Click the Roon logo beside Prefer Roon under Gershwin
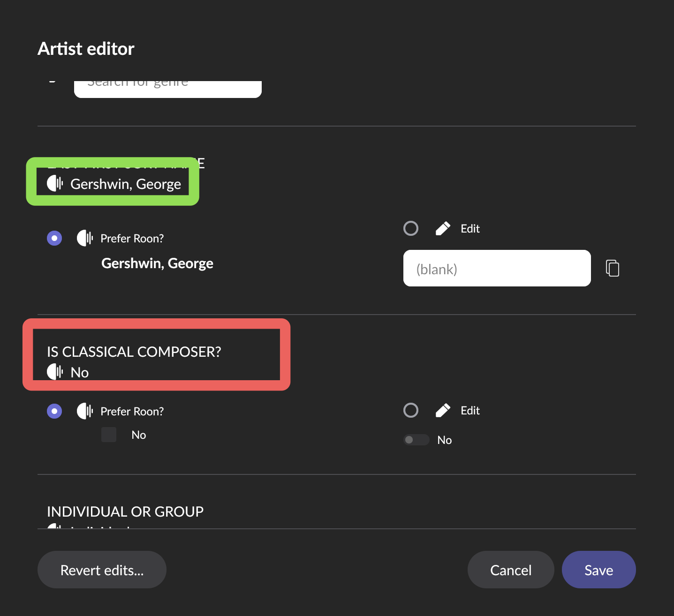Screen dimensions: 674x616 [85, 238]
